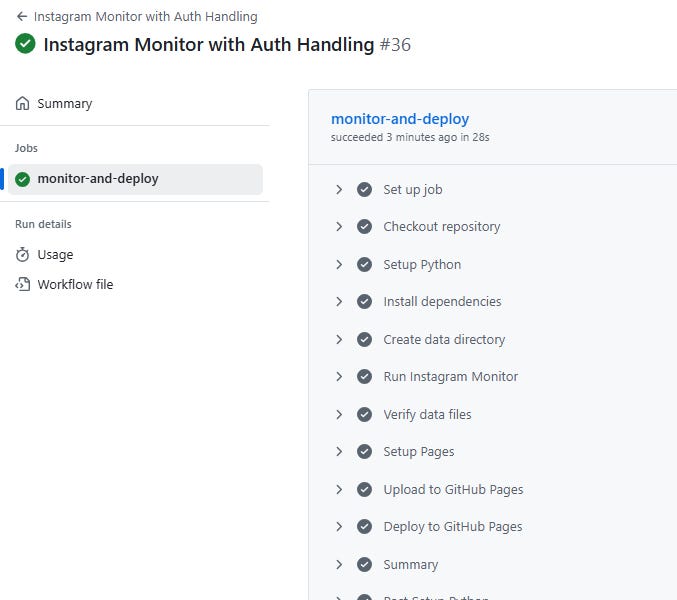The image size is (677, 600).
Task: Click the Setup Python step label
Action: tap(422, 265)
